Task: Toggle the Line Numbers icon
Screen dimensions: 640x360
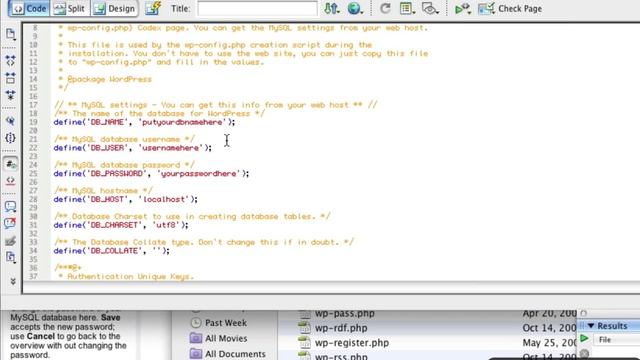Action: [11, 164]
